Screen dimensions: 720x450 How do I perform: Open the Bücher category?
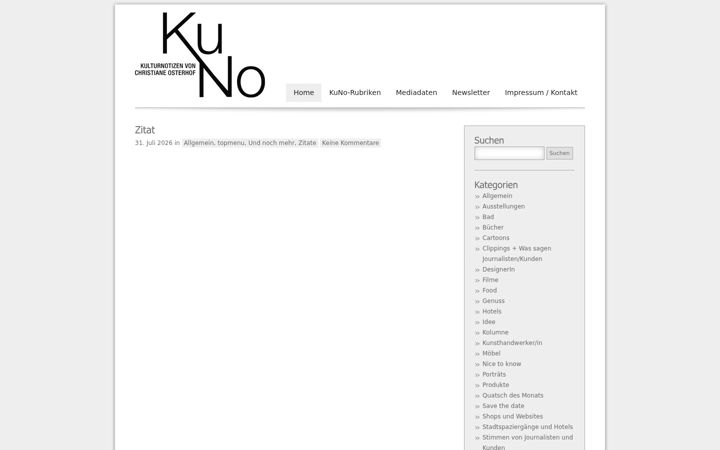coord(493,227)
